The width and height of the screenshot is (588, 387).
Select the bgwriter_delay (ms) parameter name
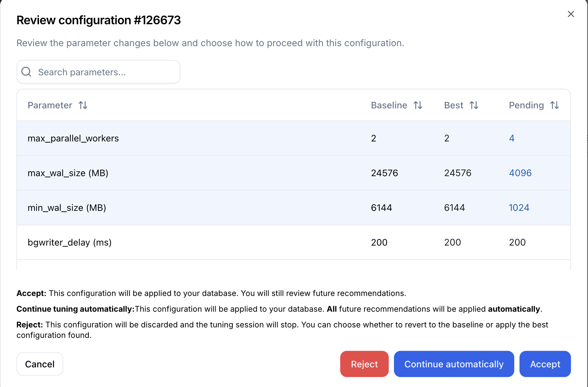point(69,242)
